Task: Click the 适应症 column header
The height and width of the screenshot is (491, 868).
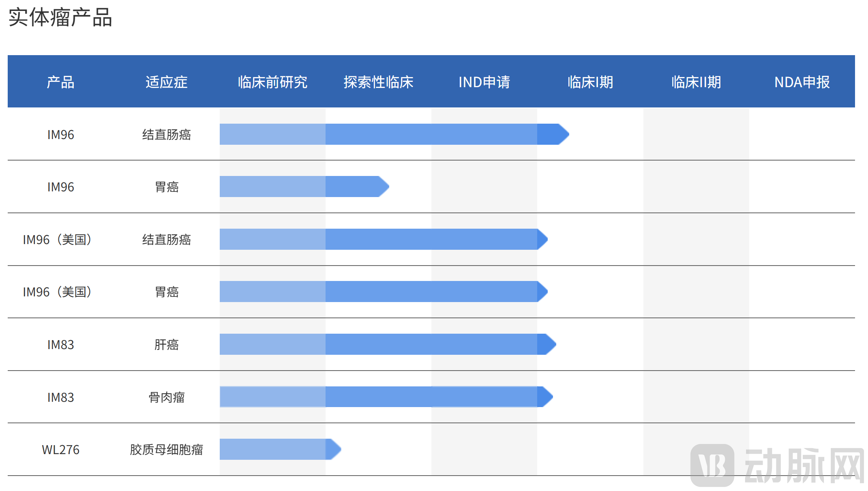Action: (166, 82)
